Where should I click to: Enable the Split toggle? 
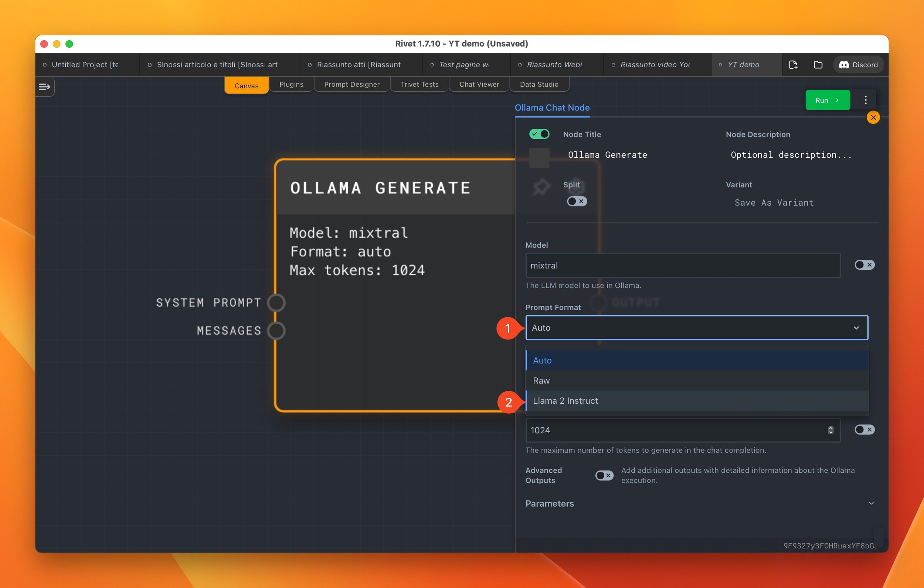(577, 201)
